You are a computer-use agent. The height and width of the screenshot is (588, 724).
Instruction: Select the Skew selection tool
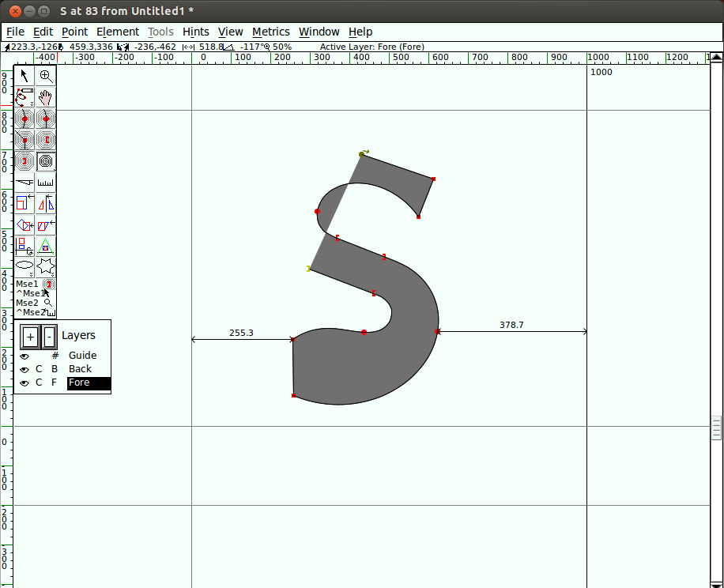(46, 224)
